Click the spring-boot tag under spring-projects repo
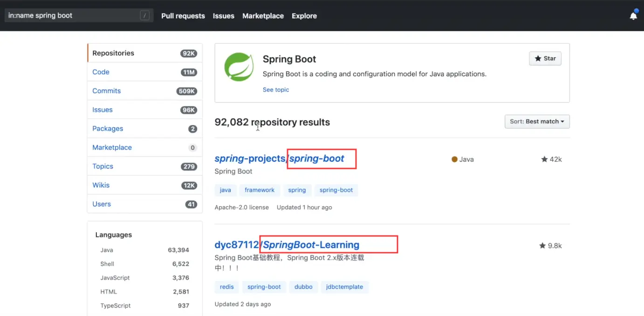Viewport: 644px width, 316px height. [x=336, y=190]
